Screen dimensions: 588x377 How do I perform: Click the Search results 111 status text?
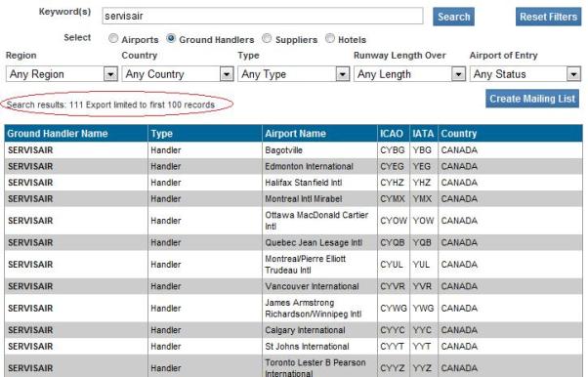(x=110, y=105)
